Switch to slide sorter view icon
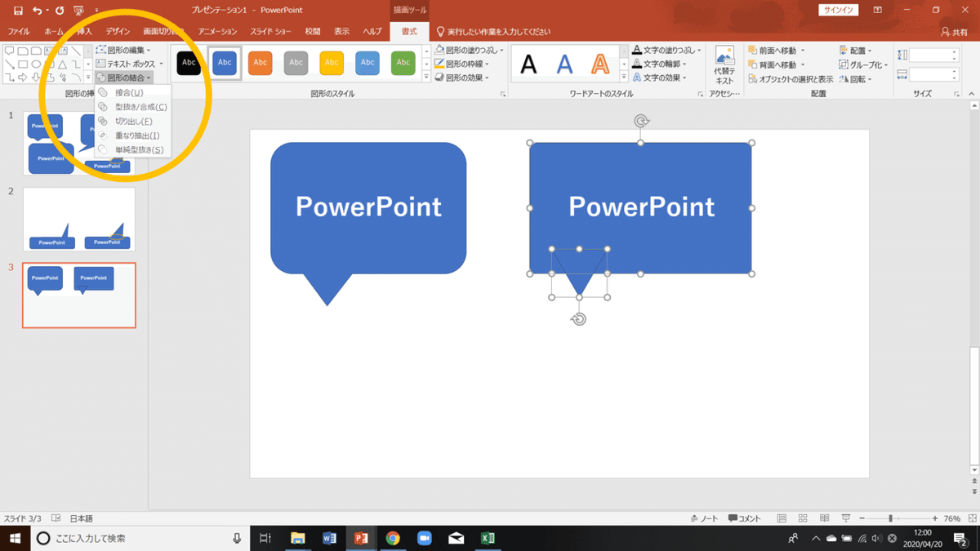This screenshot has height=551, width=980. point(804,518)
